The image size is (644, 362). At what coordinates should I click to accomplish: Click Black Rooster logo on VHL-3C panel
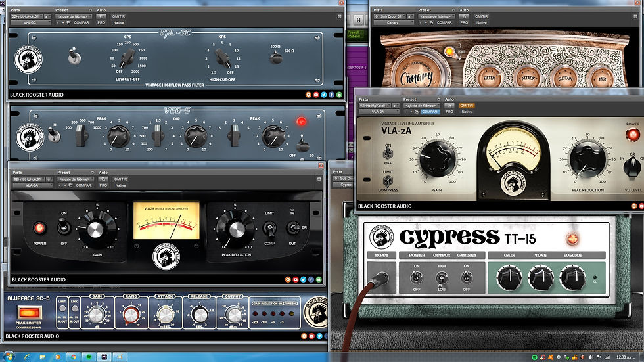27,60
